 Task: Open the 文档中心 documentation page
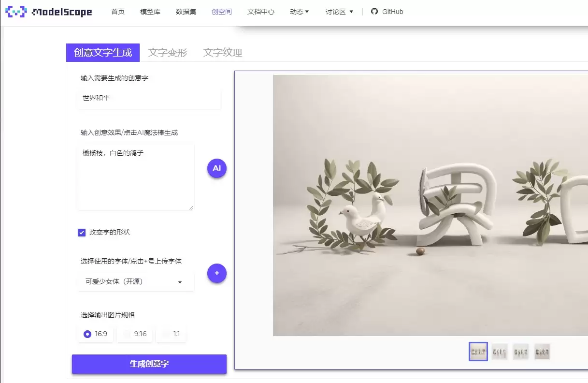[261, 12]
